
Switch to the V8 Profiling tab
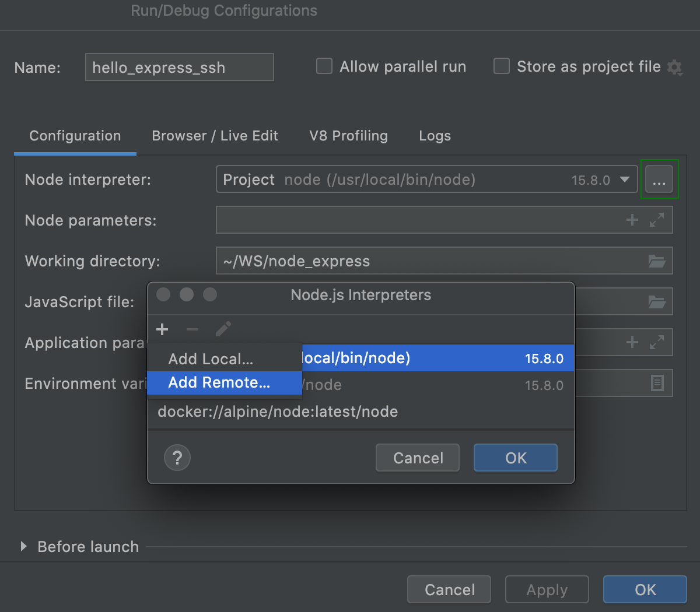tap(348, 136)
